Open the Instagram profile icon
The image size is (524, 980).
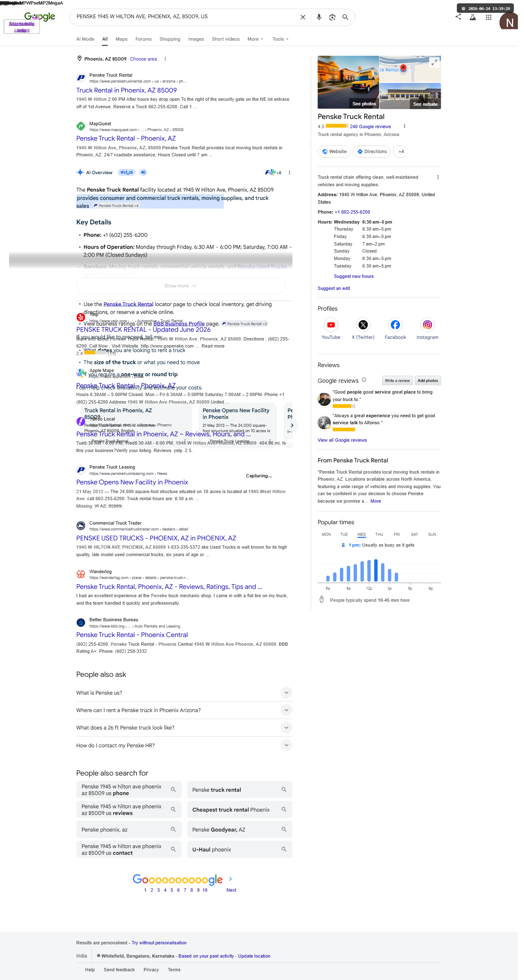click(427, 325)
